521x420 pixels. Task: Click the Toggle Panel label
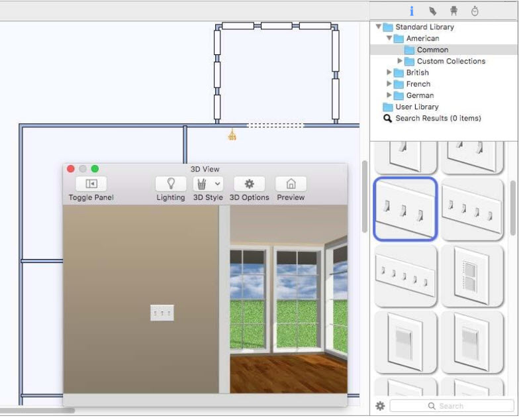(91, 197)
